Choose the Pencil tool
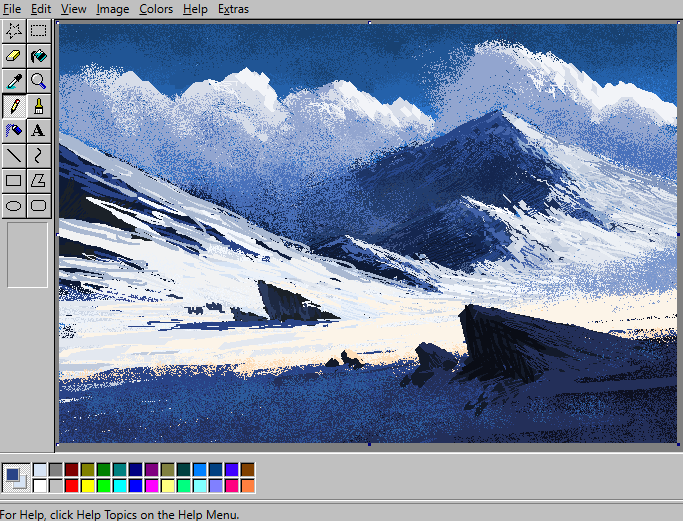Screen dimensions: 683x521 point(14,106)
